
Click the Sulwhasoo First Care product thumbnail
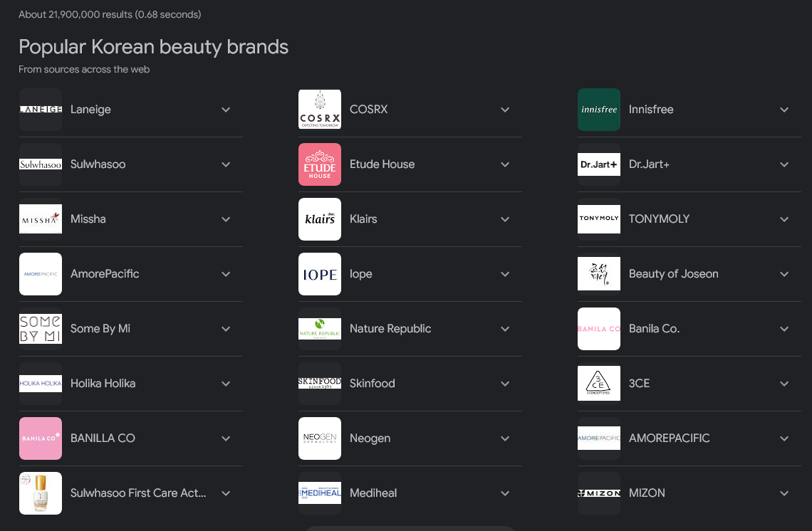40,493
